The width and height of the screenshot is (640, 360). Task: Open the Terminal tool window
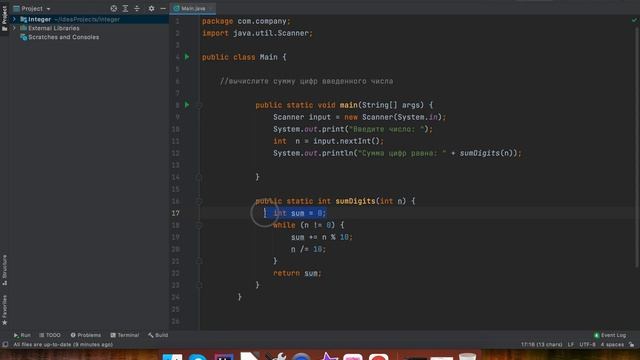point(124,335)
